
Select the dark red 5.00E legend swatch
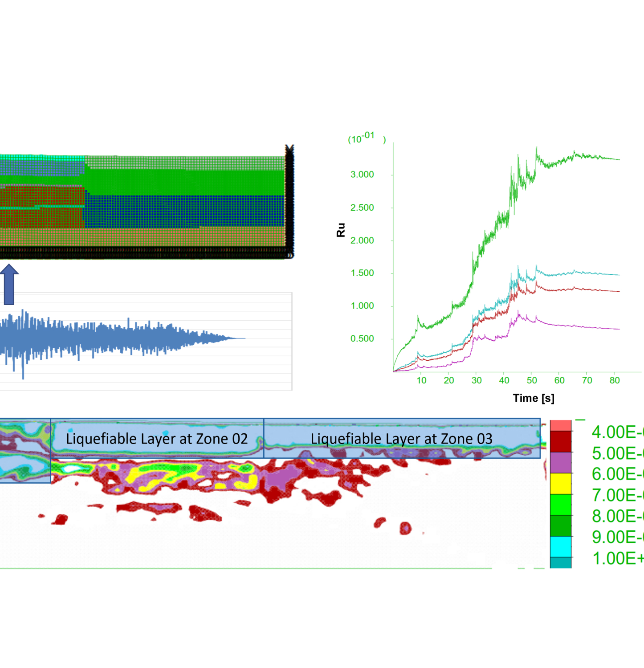pos(560,441)
